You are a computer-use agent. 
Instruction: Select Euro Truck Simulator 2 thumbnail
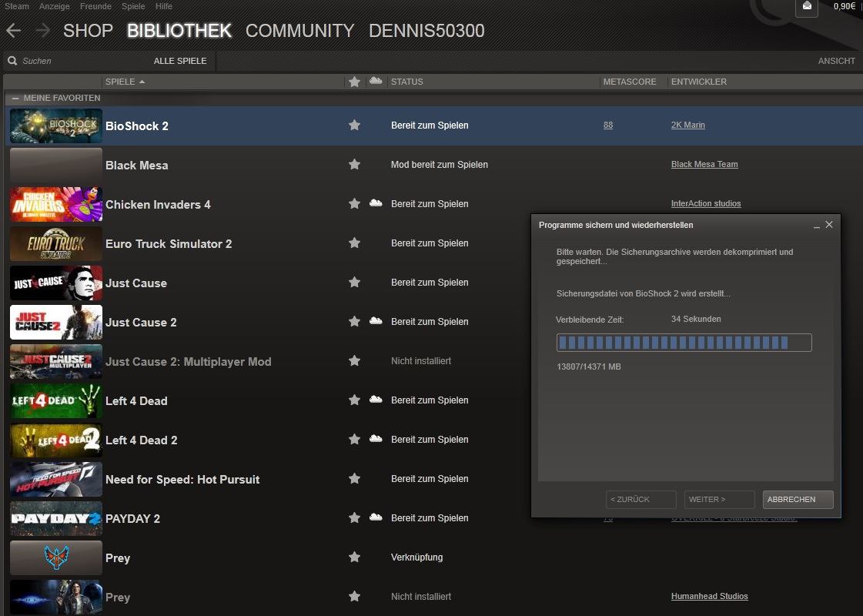(x=56, y=243)
